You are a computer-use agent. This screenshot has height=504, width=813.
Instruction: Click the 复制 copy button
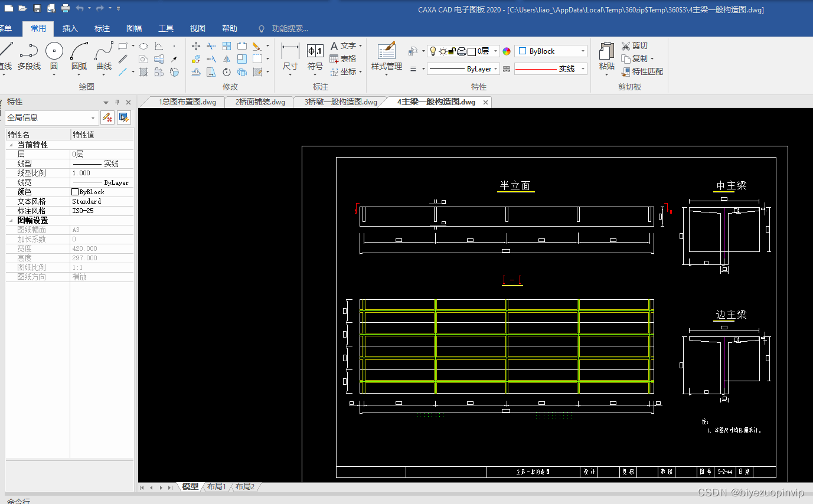point(635,59)
